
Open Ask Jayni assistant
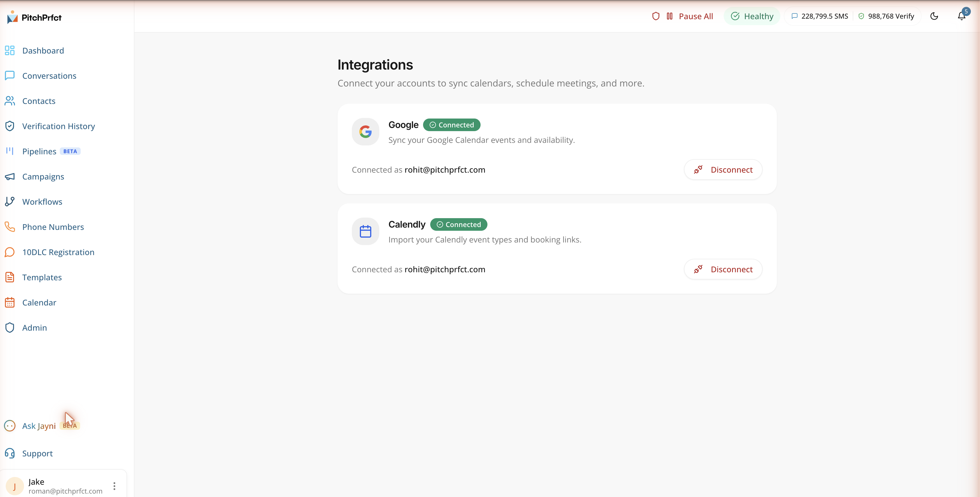pos(39,426)
